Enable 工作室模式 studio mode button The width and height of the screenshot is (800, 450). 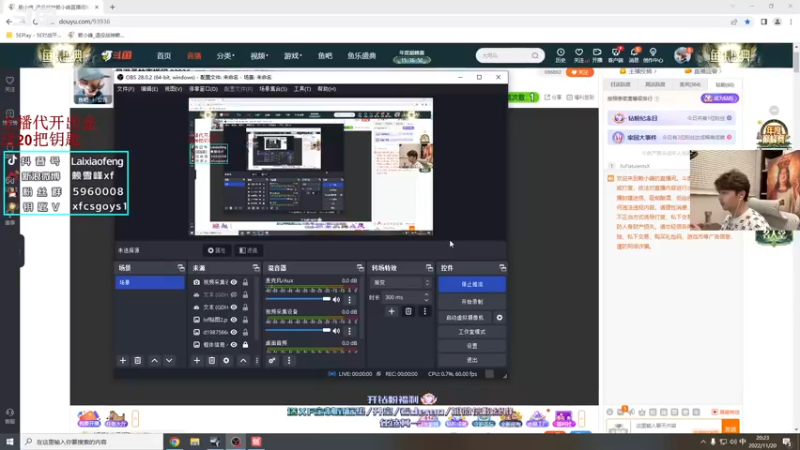tap(472, 332)
